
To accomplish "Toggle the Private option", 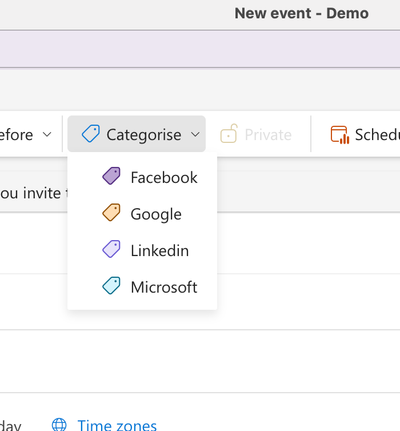I will pos(256,134).
